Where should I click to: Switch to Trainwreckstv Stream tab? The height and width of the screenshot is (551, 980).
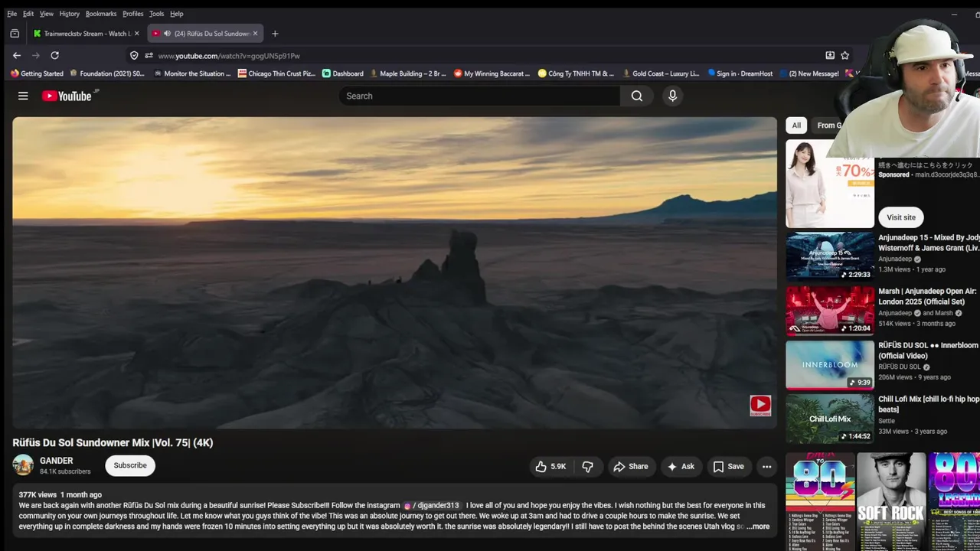pos(85,34)
